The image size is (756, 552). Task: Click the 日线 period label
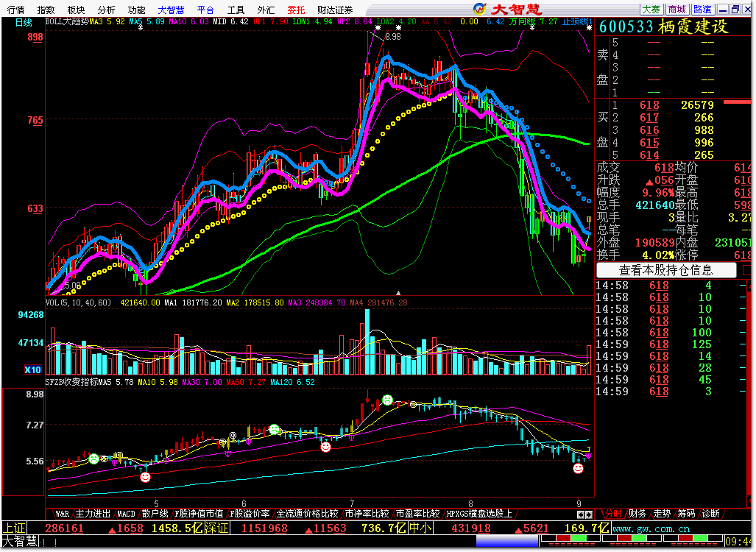(x=24, y=23)
